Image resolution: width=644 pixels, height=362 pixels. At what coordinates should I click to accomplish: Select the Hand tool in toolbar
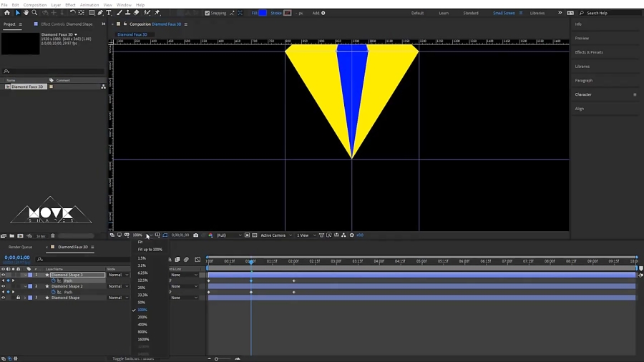tap(26, 13)
